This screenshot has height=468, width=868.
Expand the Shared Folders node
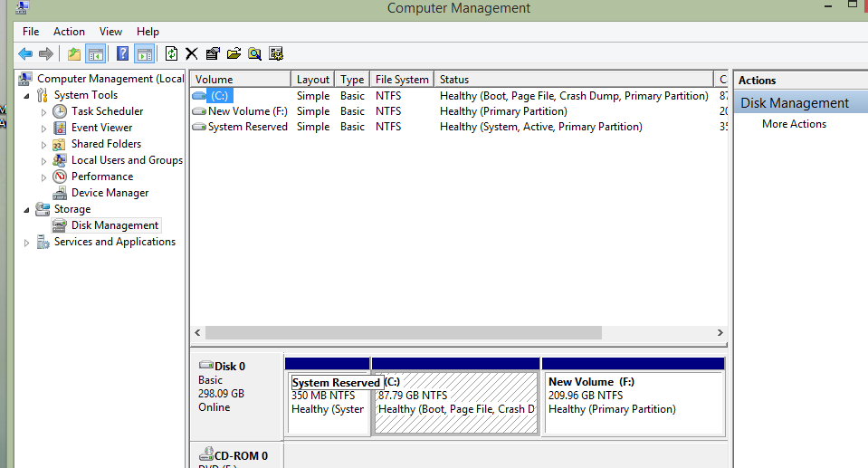43,145
